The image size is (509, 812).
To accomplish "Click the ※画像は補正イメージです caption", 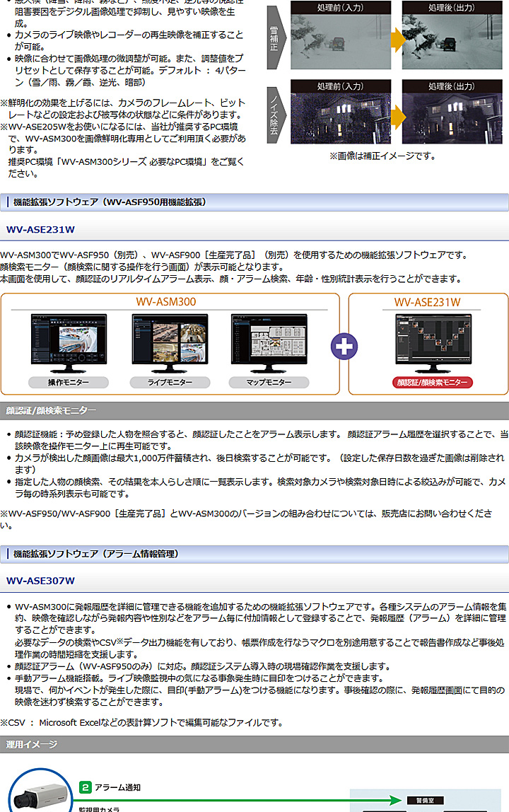I will point(382,156).
